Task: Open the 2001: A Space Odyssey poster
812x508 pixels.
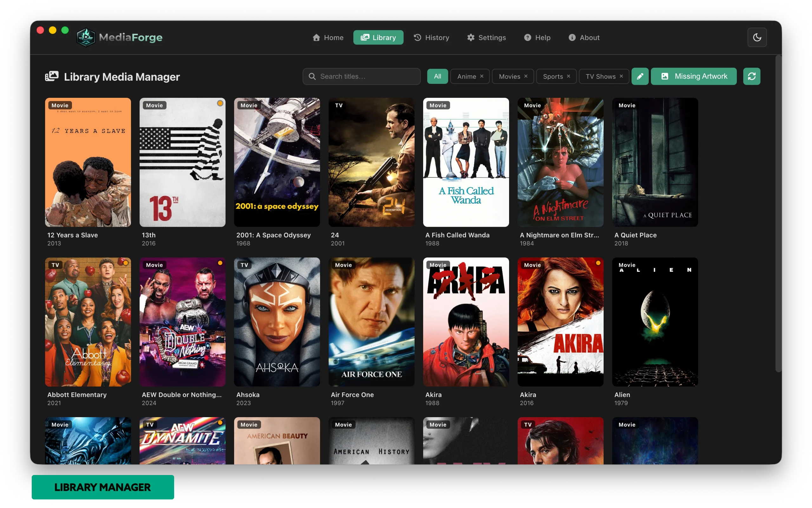Action: pyautogui.click(x=277, y=162)
